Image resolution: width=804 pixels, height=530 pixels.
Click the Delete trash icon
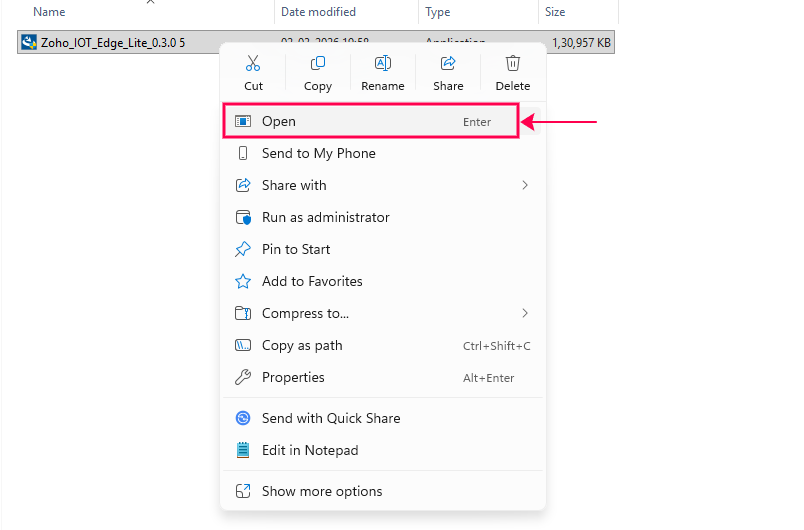[x=512, y=63]
